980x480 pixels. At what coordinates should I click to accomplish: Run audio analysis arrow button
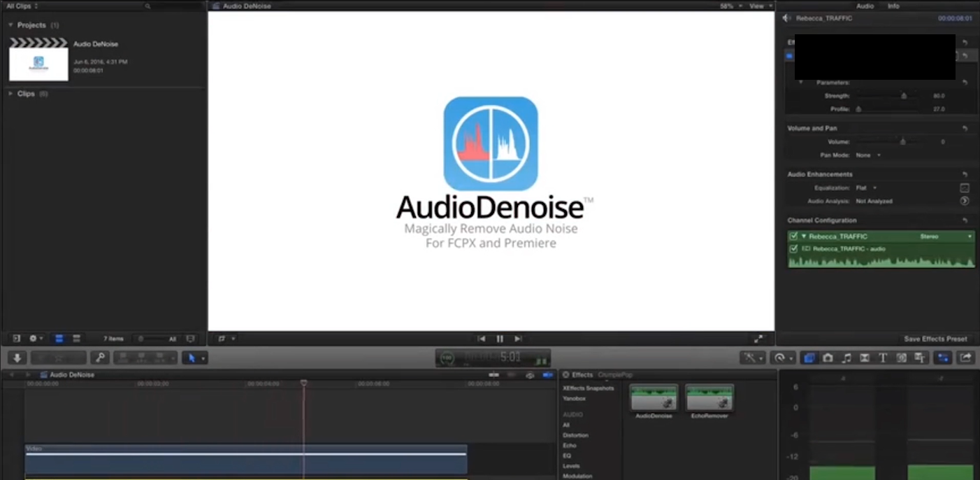[965, 201]
